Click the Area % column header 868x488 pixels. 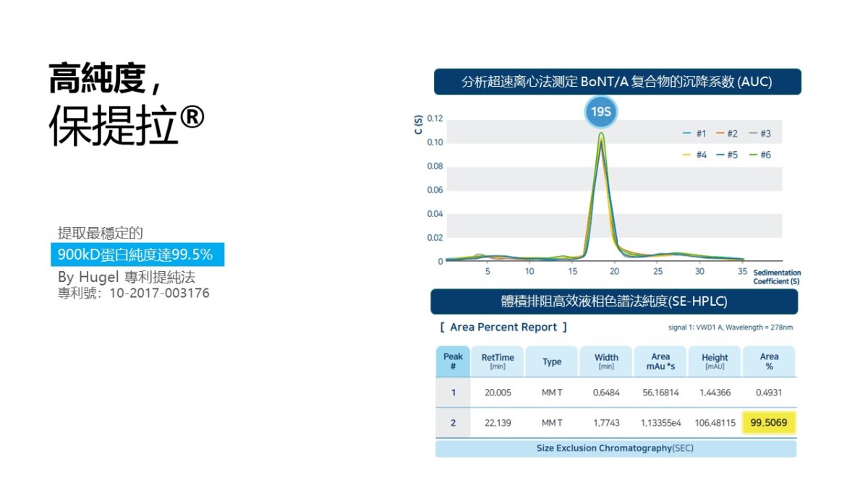pos(770,361)
